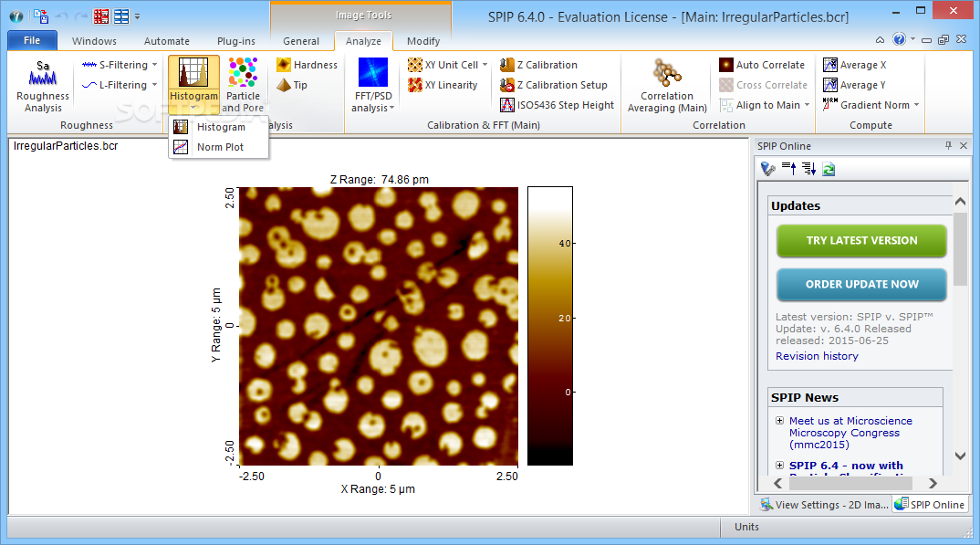This screenshot has height=545, width=980.
Task: Open the help question mark icon
Action: (x=899, y=39)
